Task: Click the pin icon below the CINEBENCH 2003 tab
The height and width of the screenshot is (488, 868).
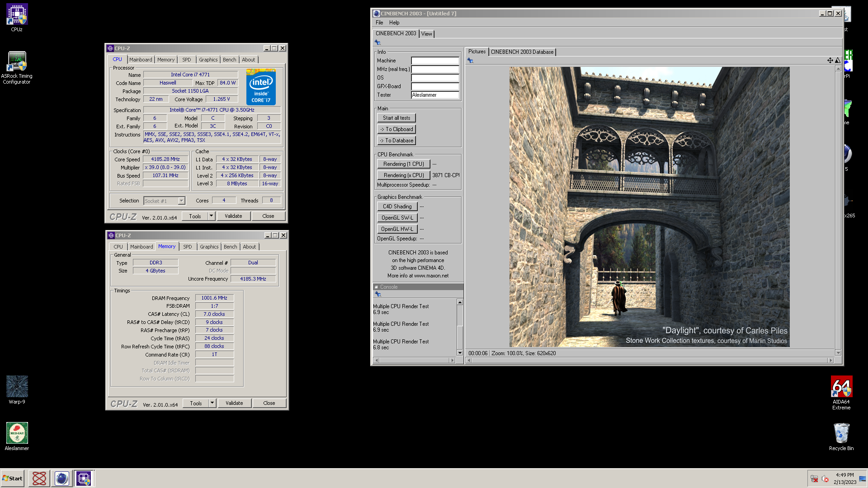Action: pyautogui.click(x=377, y=42)
